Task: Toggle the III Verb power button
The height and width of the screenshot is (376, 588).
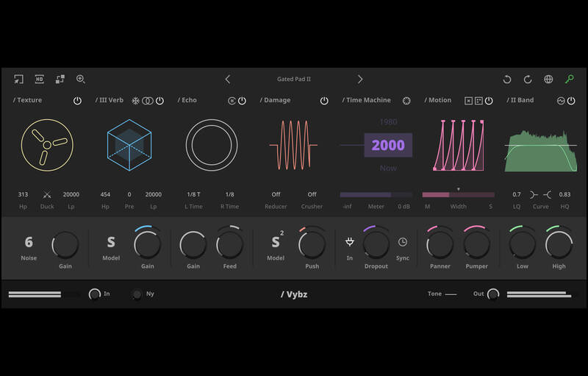Action: point(159,101)
